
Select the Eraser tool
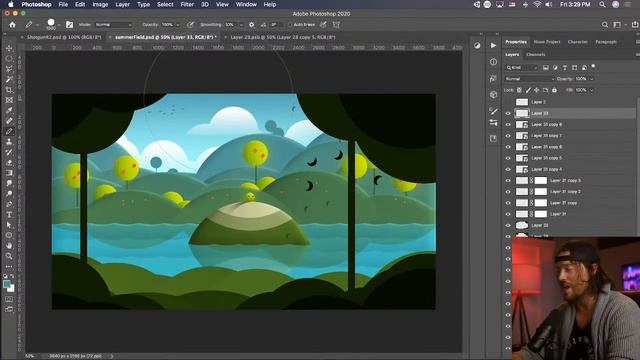(9, 162)
